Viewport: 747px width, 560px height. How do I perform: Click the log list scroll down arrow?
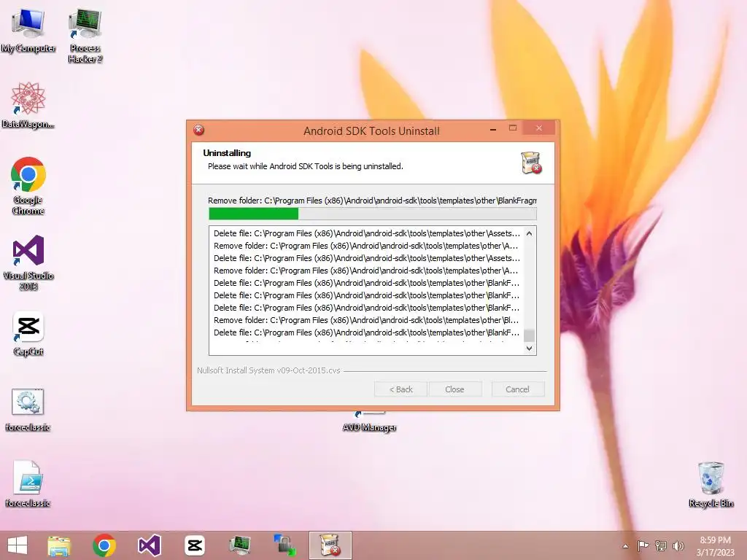[529, 349]
